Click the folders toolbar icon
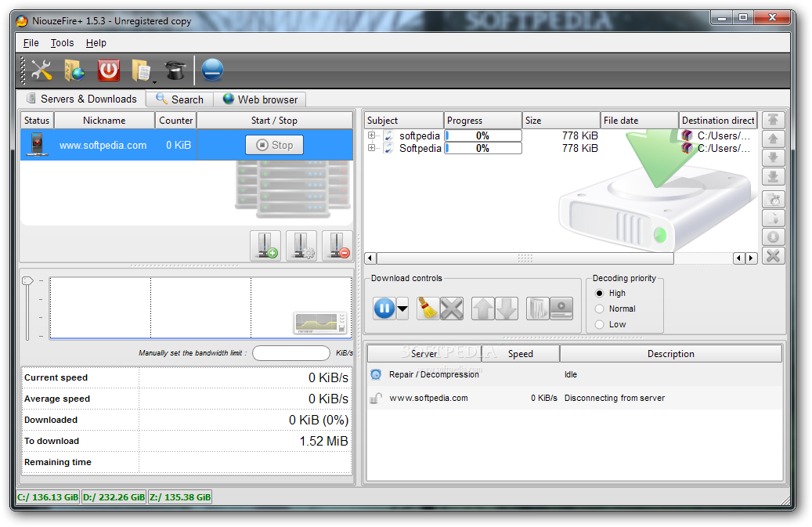The image size is (812, 527). pos(140,70)
